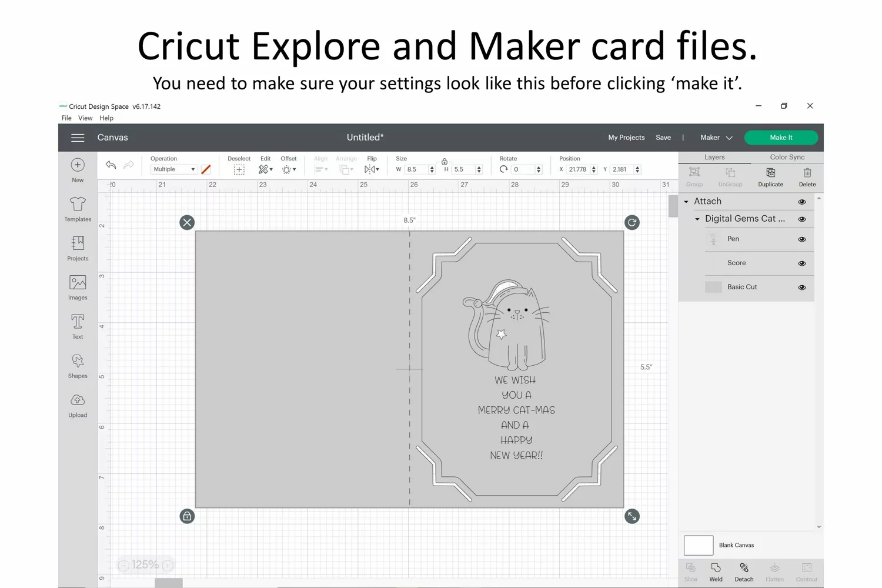
Task: Hide the Digital Gems Cat group
Action: coord(802,219)
